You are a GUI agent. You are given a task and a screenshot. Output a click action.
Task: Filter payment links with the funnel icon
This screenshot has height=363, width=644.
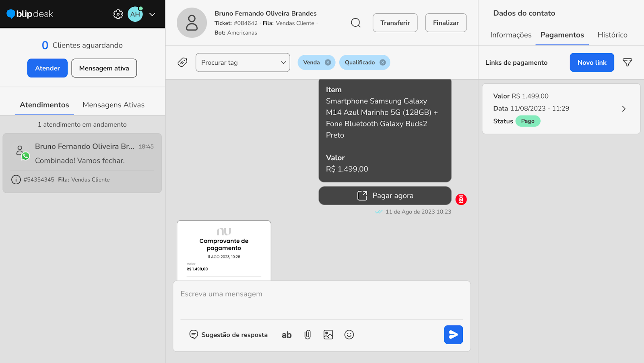[627, 62]
